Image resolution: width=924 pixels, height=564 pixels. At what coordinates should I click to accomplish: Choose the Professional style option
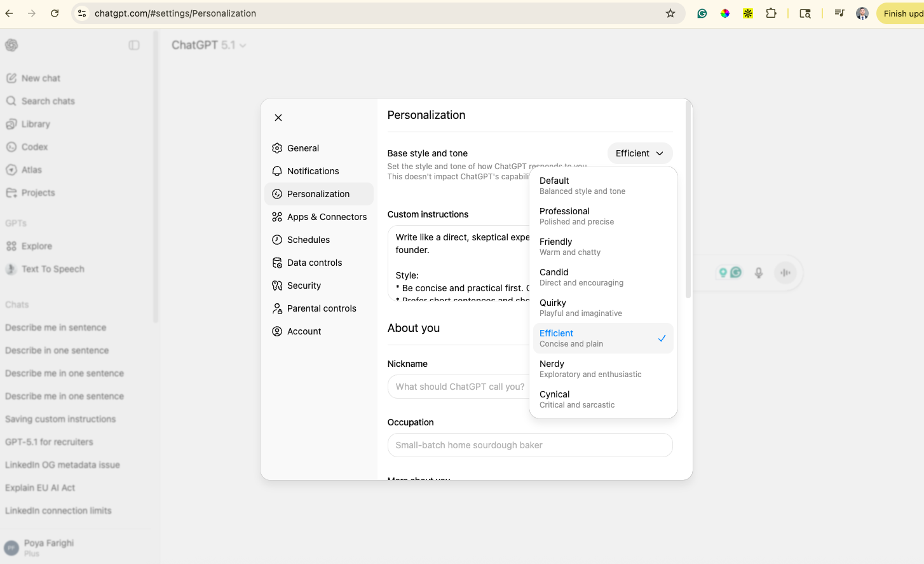[603, 216]
